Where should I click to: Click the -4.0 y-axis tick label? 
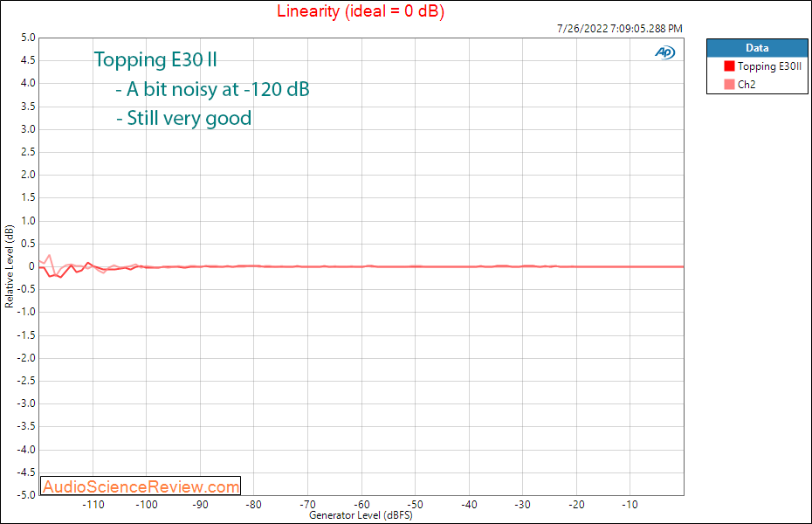26,450
